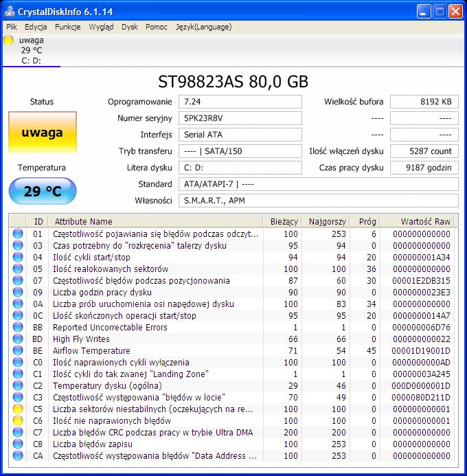Close the CrystalDiskInfo window

[x=455, y=12]
